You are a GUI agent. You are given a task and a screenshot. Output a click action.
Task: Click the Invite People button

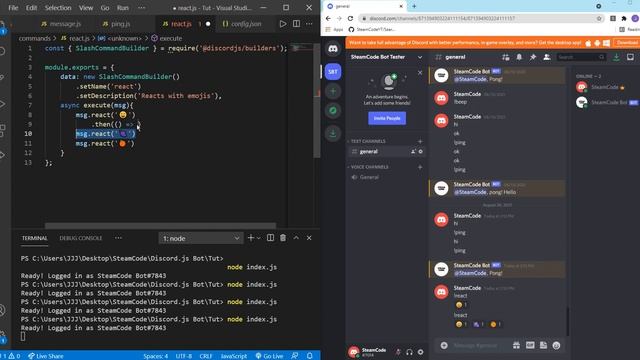click(x=387, y=118)
